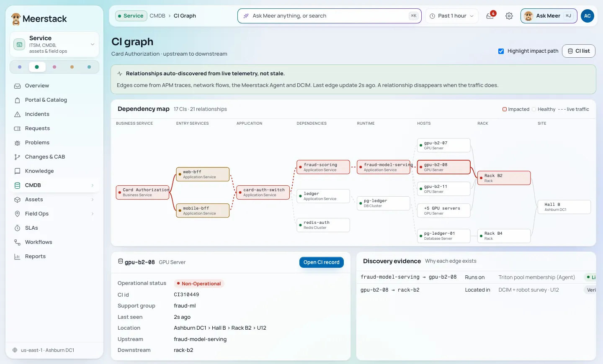The height and width of the screenshot is (364, 603).
Task: Select the teal module dot
Action: point(89,67)
